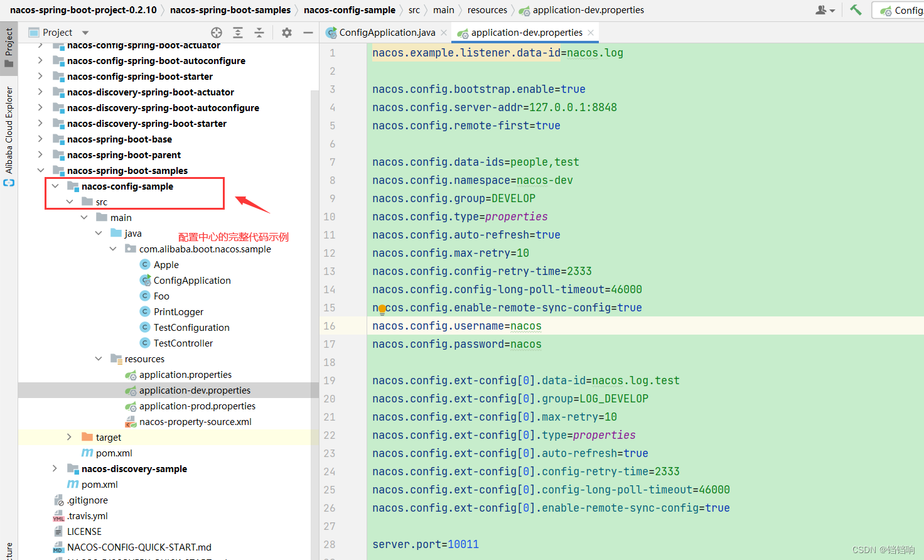Select the PrintLogger class

coord(171,312)
